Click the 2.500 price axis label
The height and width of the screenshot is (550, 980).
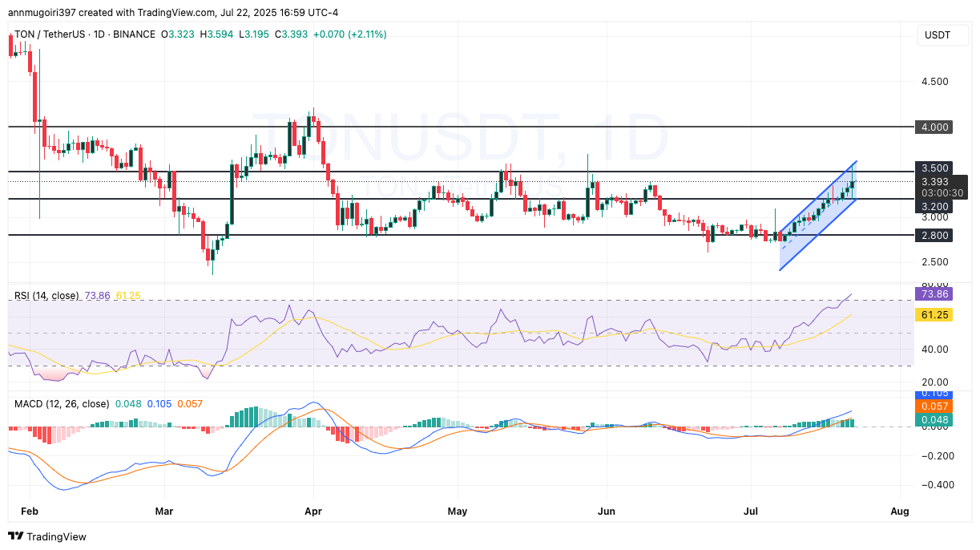[935, 262]
